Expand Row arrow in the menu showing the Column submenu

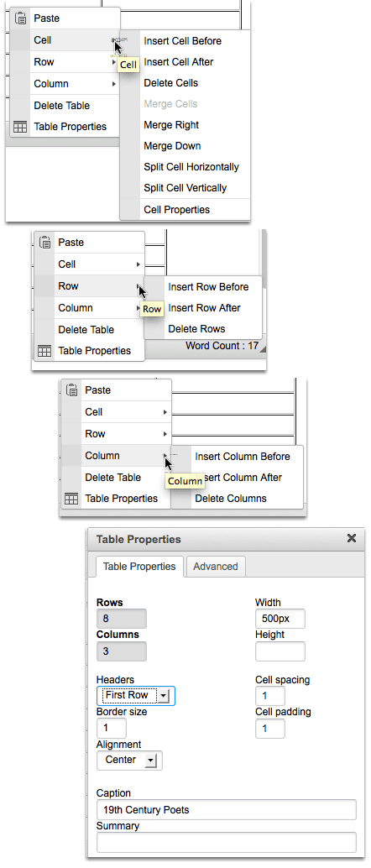(165, 434)
